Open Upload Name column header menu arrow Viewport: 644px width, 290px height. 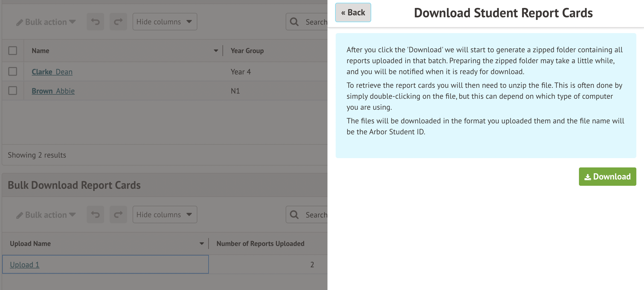201,243
